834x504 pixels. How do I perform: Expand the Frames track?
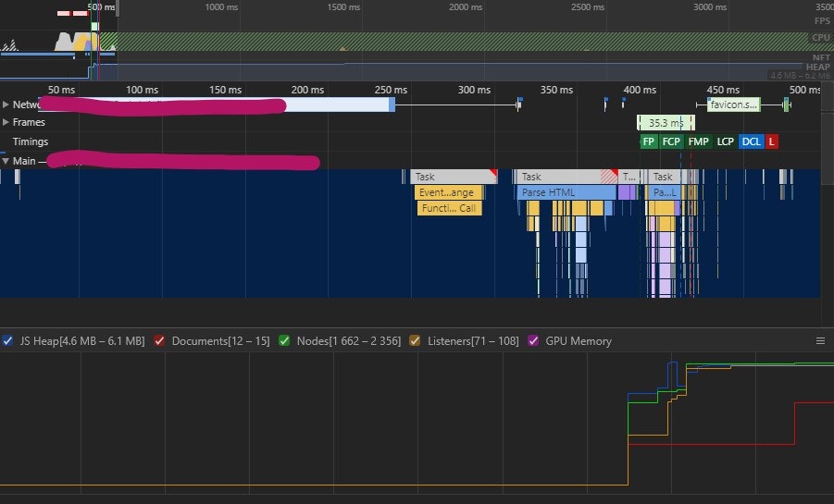pos(6,122)
